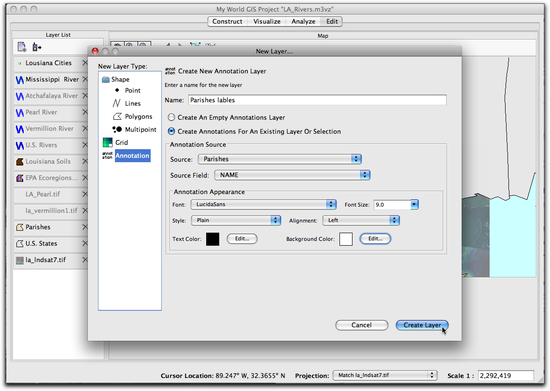Screen dimensions: 550x391
Task: Select Create An Empty Annotations Layer option
Action: (x=171, y=117)
